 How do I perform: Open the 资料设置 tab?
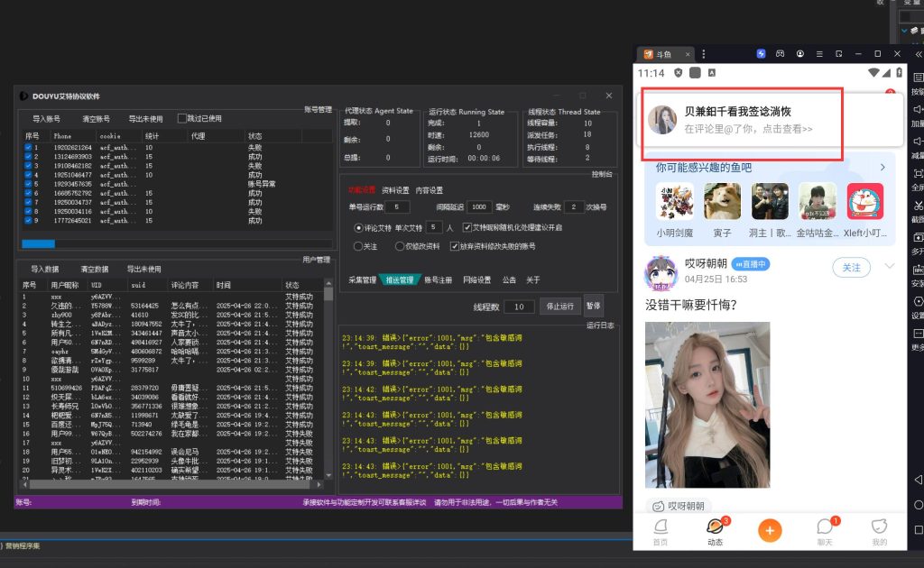click(395, 190)
